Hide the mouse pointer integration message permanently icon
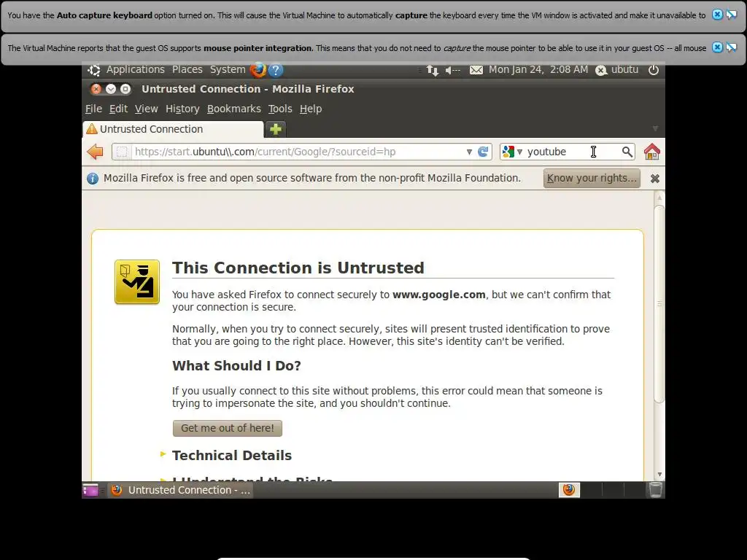Image resolution: width=747 pixels, height=560 pixels. click(x=731, y=47)
